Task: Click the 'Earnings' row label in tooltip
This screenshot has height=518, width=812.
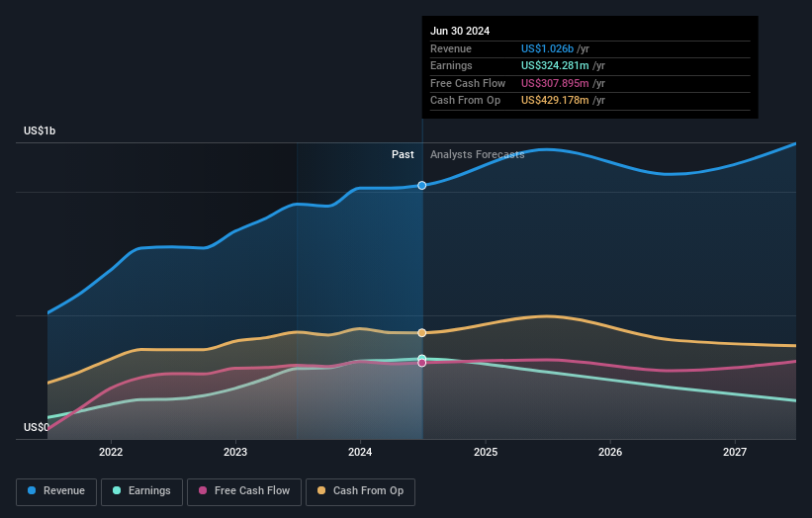Action: [451, 65]
